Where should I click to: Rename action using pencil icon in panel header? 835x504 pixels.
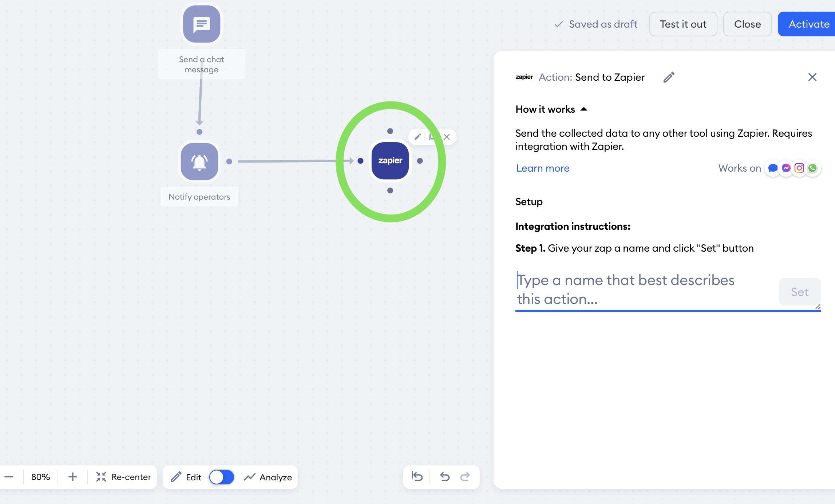tap(669, 77)
